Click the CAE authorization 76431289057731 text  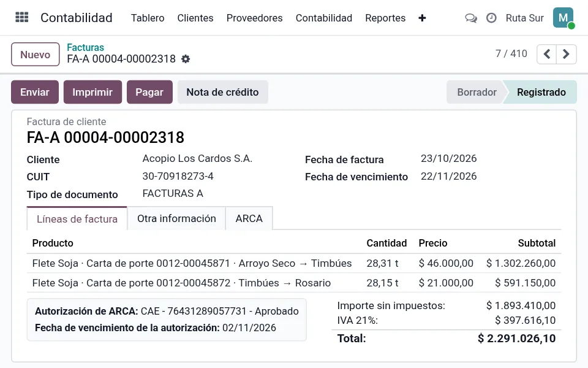pos(220,312)
